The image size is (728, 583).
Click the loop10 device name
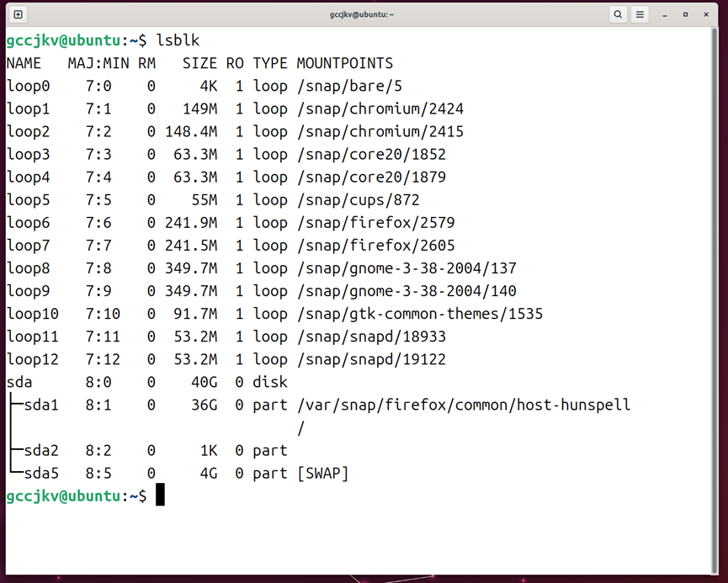(x=33, y=313)
